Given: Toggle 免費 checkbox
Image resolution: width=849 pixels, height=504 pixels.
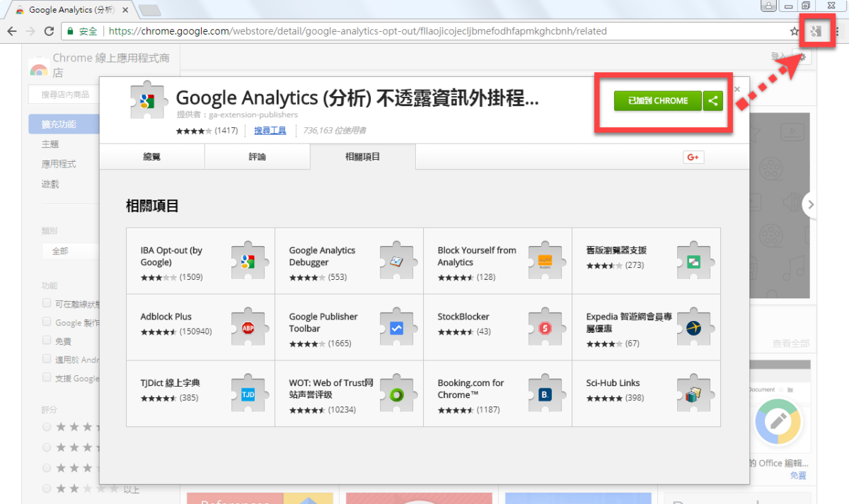Looking at the screenshot, I should (47, 340).
